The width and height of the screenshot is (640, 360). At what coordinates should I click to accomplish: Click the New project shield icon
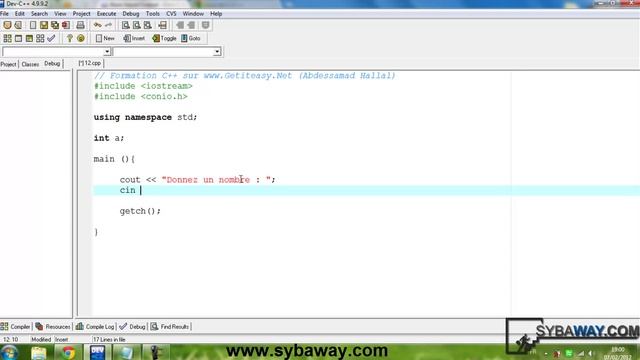[x=7, y=25]
